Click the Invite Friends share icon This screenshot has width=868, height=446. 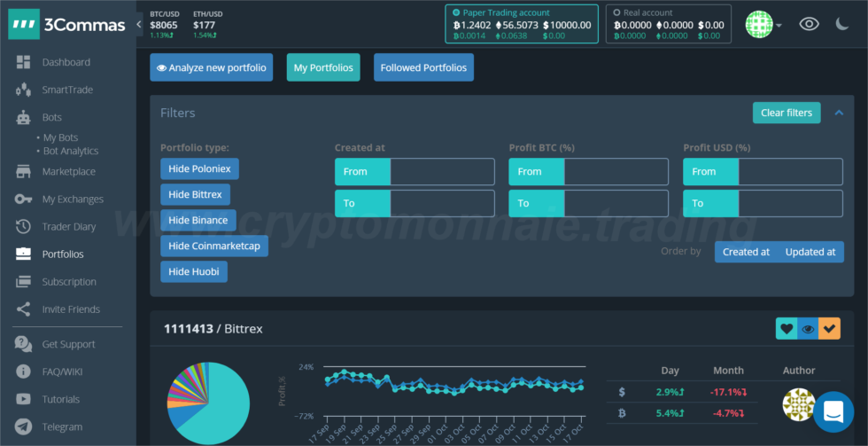tap(23, 309)
